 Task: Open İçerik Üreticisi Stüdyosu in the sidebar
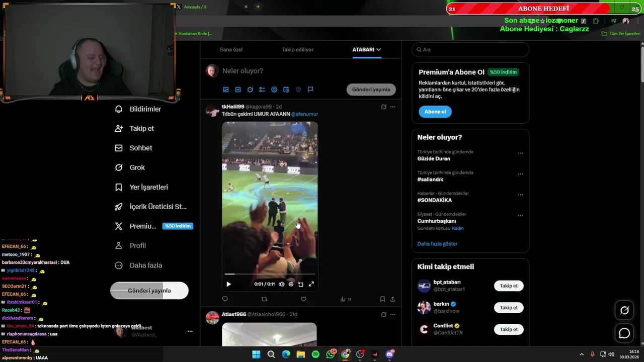tap(150, 207)
